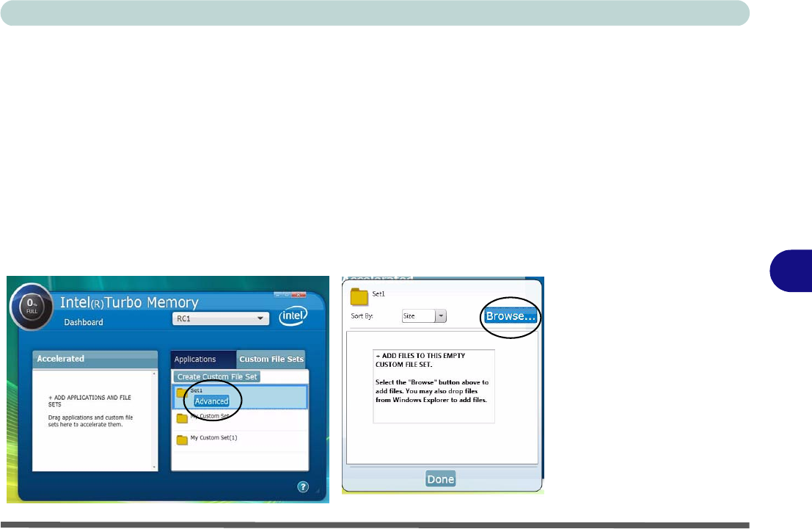812x529 pixels.
Task: Open help via question mark icon
Action: tap(303, 486)
